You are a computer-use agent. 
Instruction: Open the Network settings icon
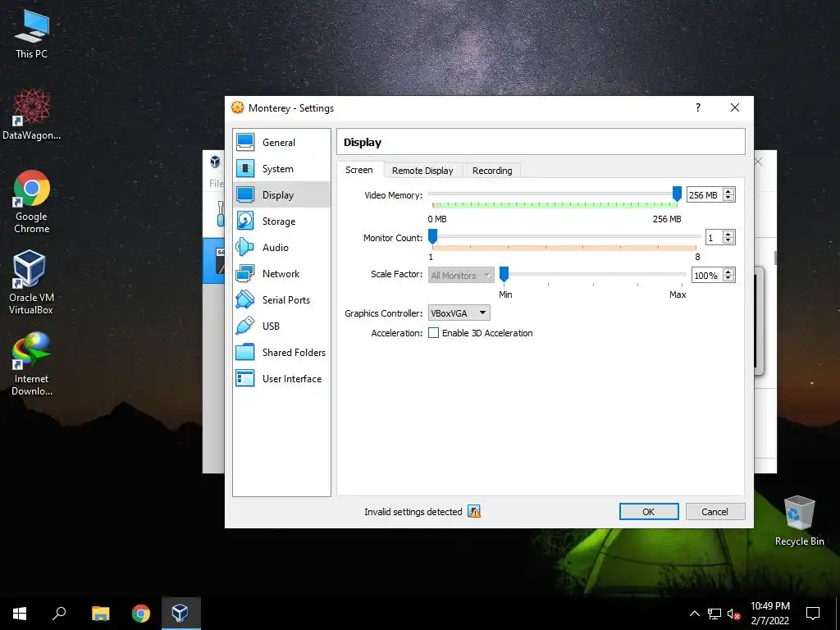[245, 273]
